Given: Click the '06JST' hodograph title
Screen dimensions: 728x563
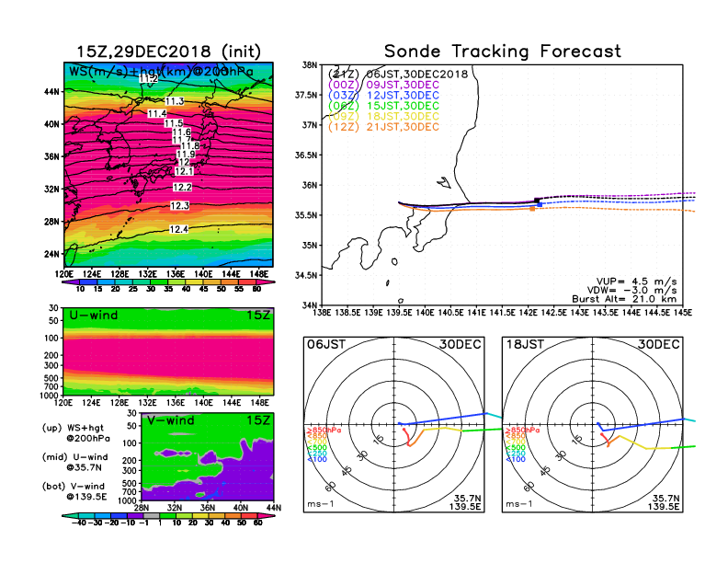Looking at the screenshot, I should tap(326, 345).
